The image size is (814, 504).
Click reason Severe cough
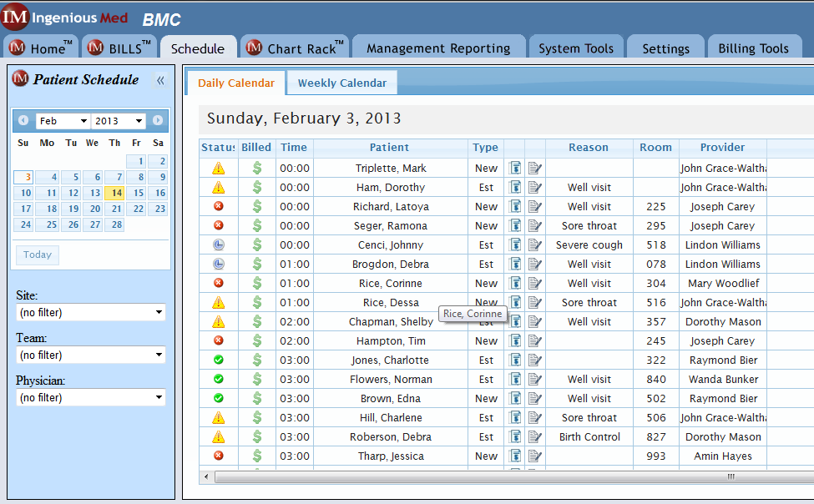click(589, 245)
